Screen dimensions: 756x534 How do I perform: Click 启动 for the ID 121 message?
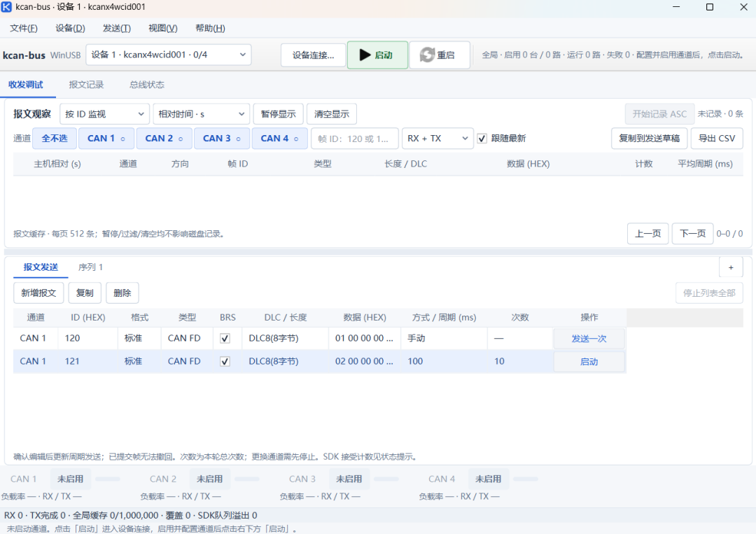(589, 361)
